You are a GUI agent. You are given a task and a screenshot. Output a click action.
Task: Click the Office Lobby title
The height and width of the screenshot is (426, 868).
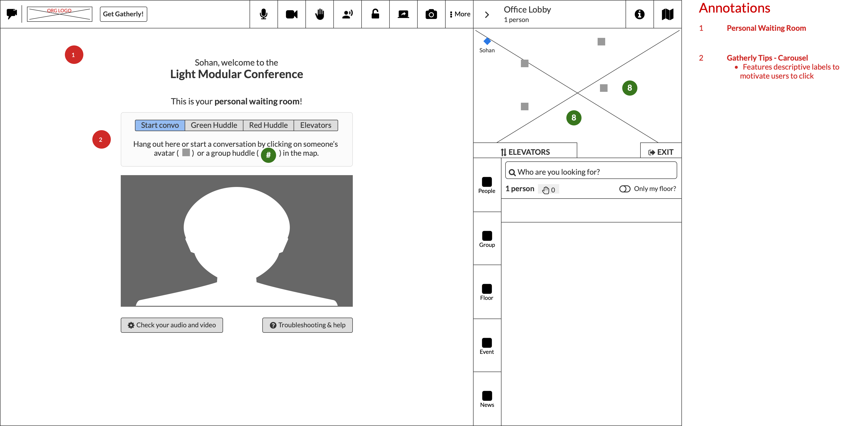pyautogui.click(x=527, y=10)
